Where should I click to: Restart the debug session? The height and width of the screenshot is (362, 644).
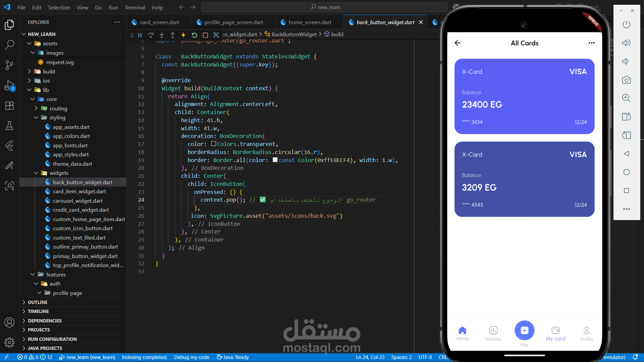[194, 35]
